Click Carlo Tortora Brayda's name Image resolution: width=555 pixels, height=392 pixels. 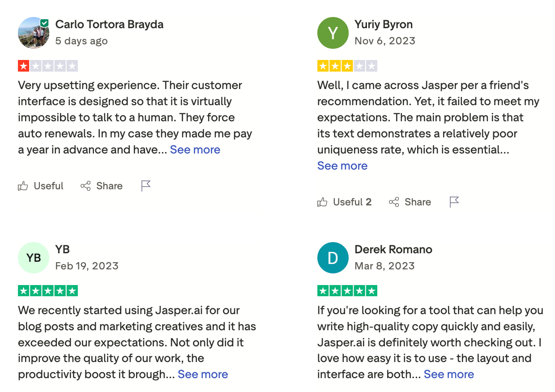(x=109, y=24)
